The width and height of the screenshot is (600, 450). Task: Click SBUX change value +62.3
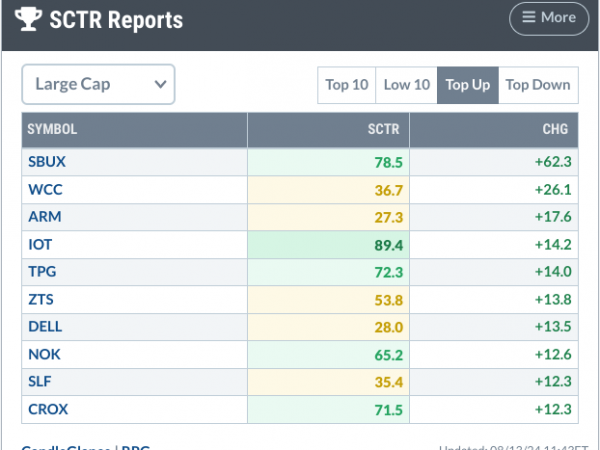point(553,162)
